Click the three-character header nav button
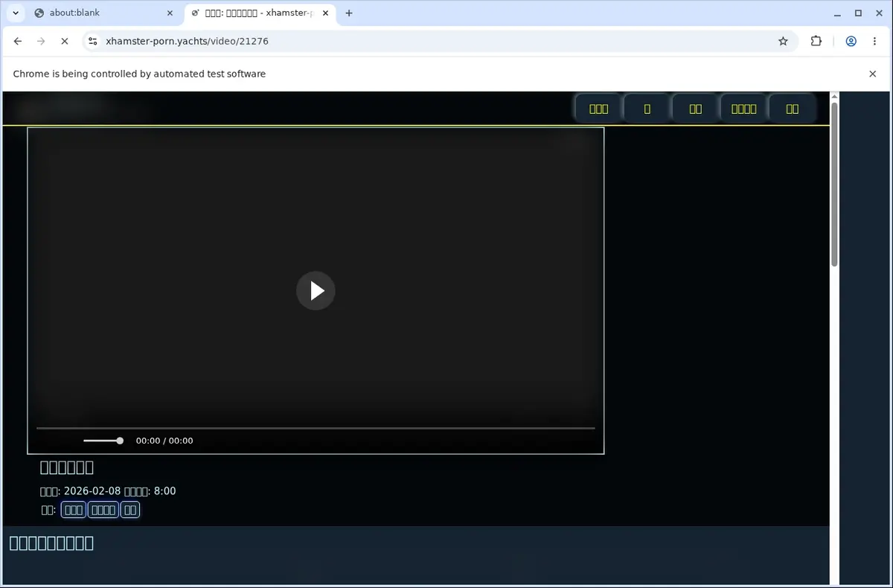The height and width of the screenshot is (588, 893). tap(598, 109)
